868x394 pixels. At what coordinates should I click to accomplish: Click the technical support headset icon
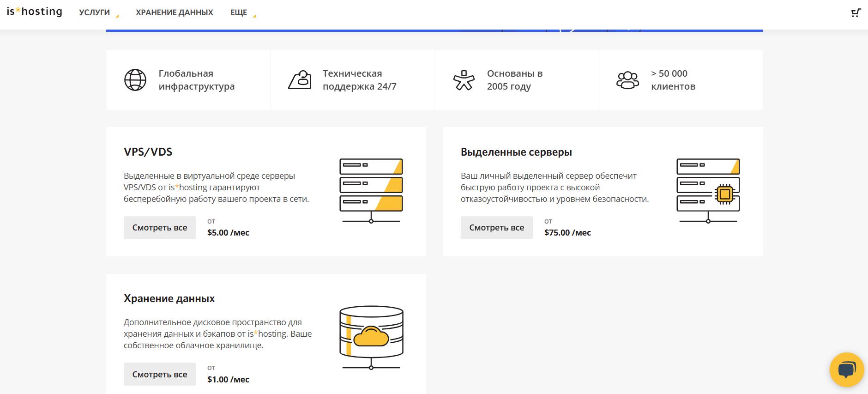[x=300, y=80]
